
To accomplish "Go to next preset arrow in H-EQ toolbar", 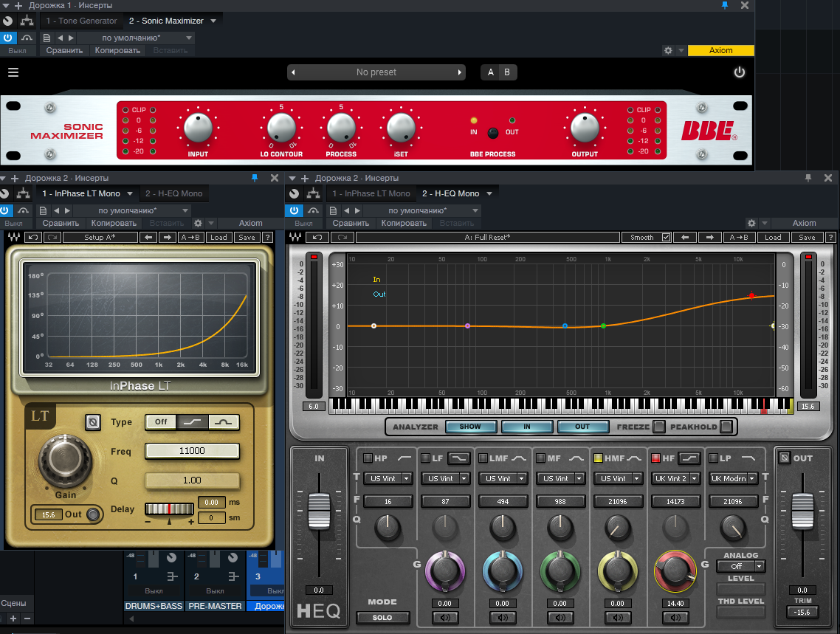I will [x=710, y=237].
